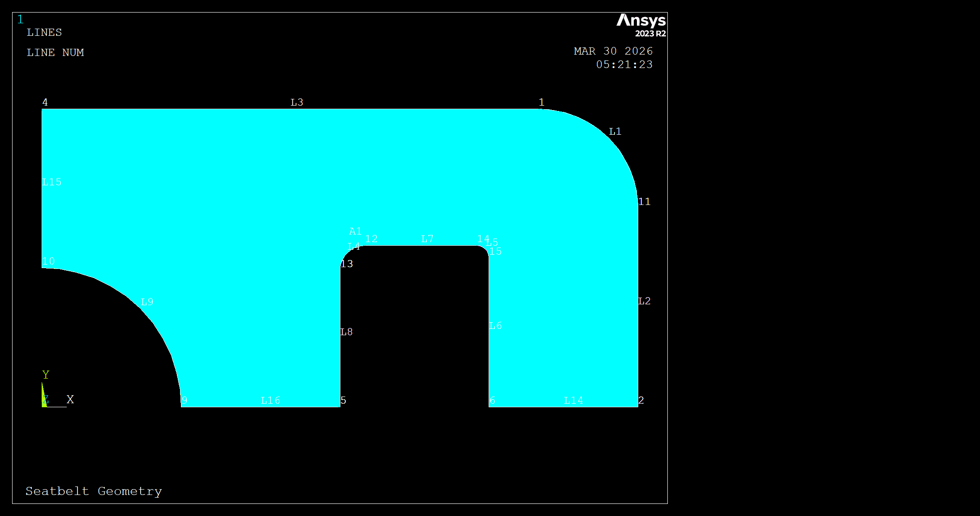Select line label L2 on right edge
The image size is (980, 516).
pyautogui.click(x=644, y=301)
